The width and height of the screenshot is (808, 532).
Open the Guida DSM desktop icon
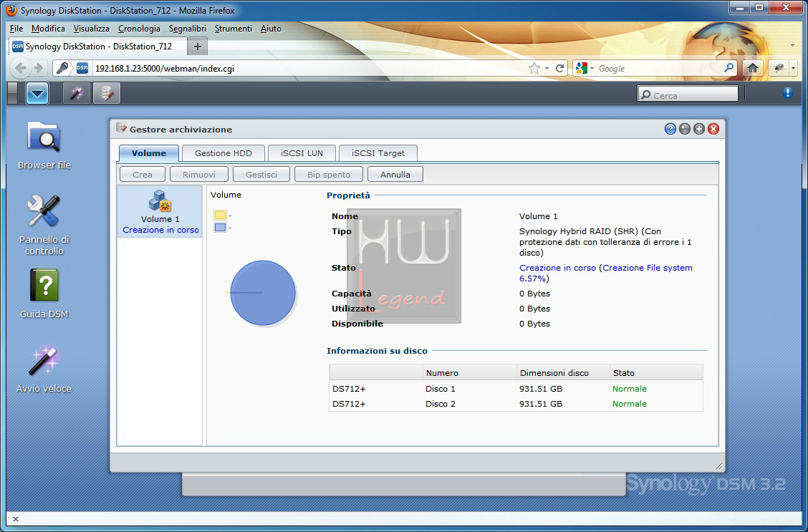(x=44, y=294)
